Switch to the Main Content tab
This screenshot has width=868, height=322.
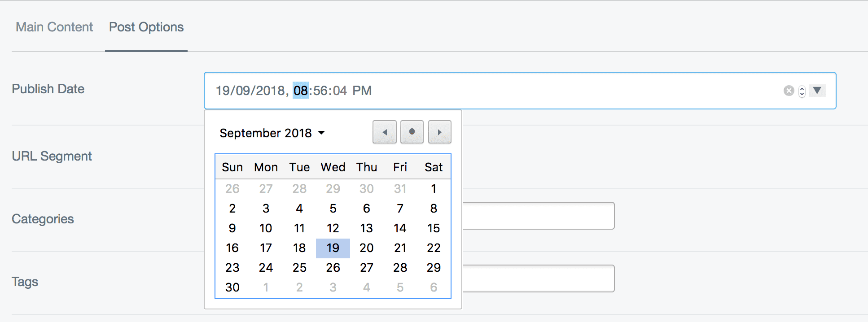(54, 27)
